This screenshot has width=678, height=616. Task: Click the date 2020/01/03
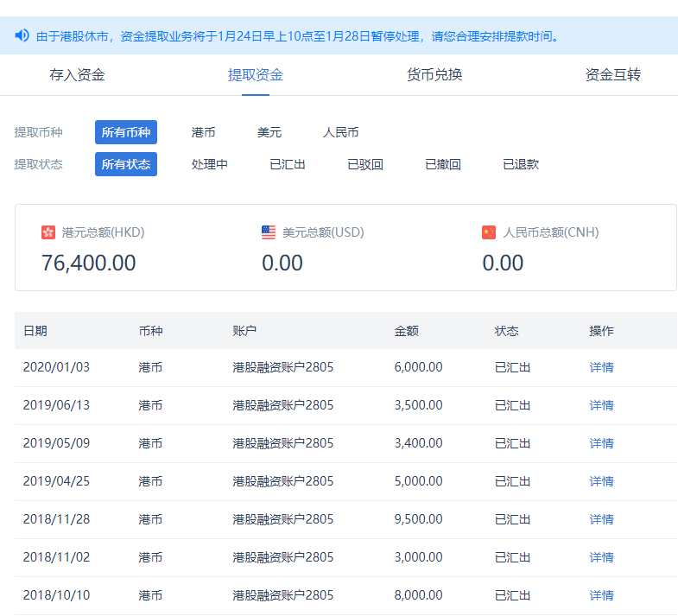(56, 367)
